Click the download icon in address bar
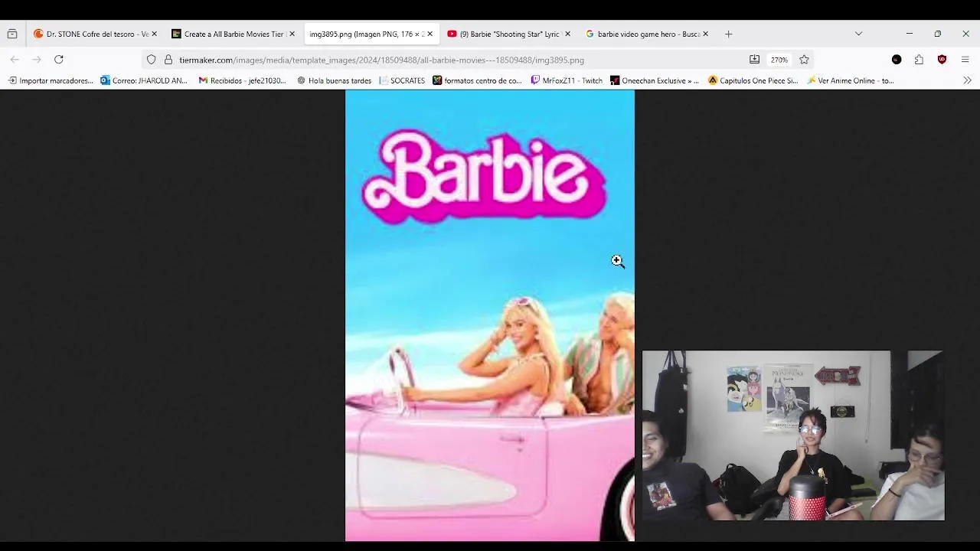 click(x=754, y=60)
